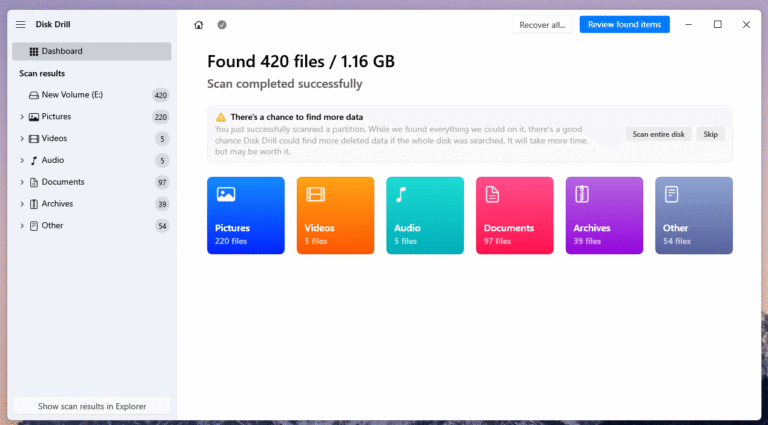Click the home icon in top toolbar
Viewport: 768px width, 425px height.
[199, 24]
